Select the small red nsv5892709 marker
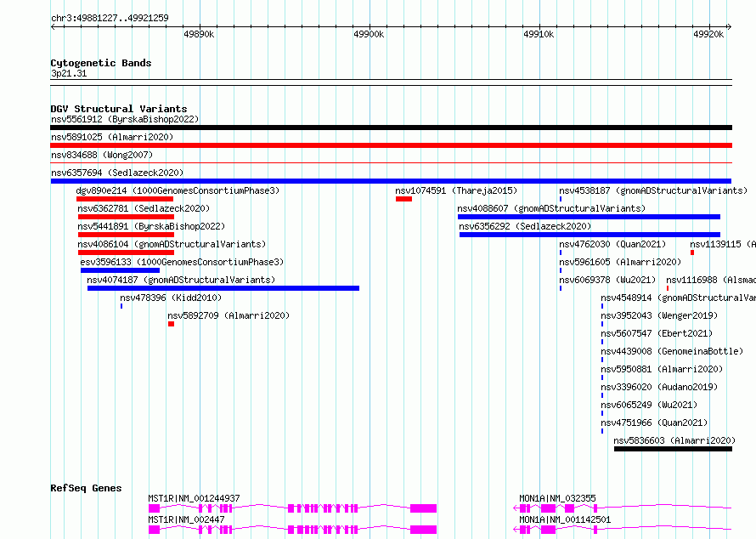The image size is (756, 539). (x=171, y=324)
